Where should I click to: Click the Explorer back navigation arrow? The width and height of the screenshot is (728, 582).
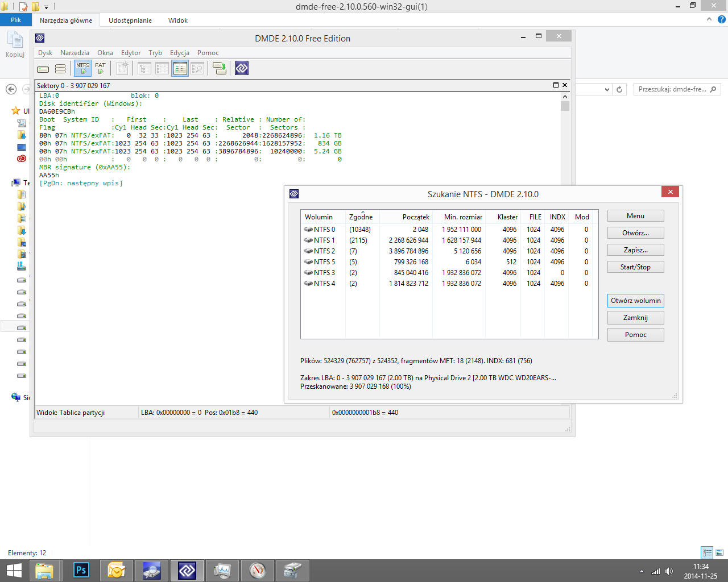(x=11, y=89)
